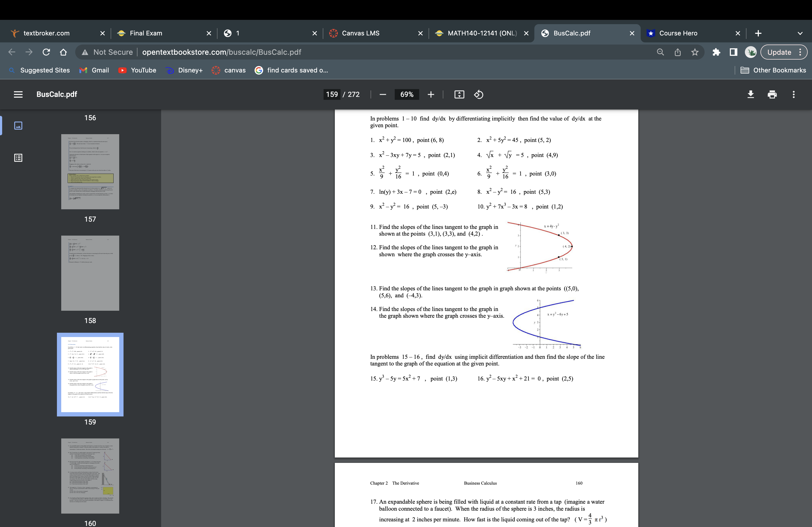The width and height of the screenshot is (812, 527).
Task: Print the PDF document
Action: [772, 94]
